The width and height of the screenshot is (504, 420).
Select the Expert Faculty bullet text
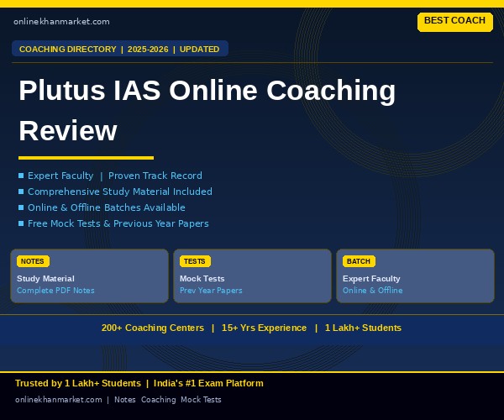60,176
